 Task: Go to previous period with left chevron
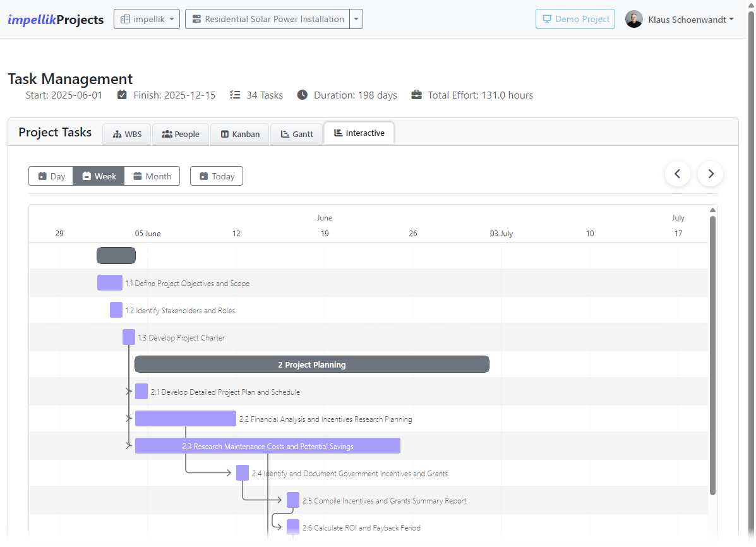pos(678,174)
